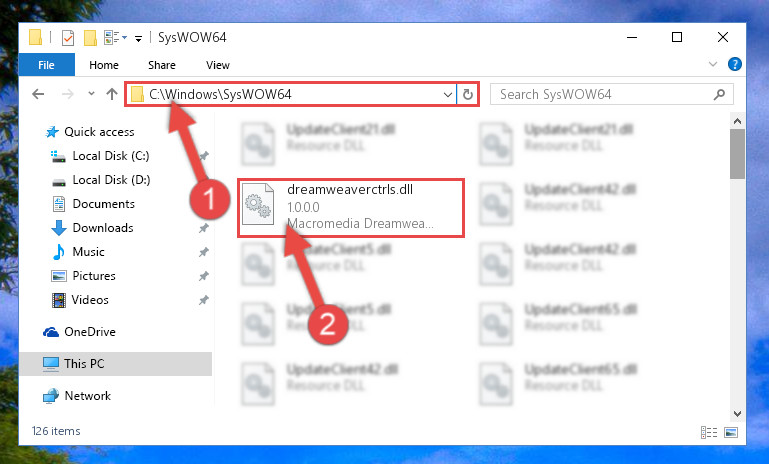The width and height of the screenshot is (769, 464).
Task: Switch to the large icons view button
Action: tap(731, 432)
